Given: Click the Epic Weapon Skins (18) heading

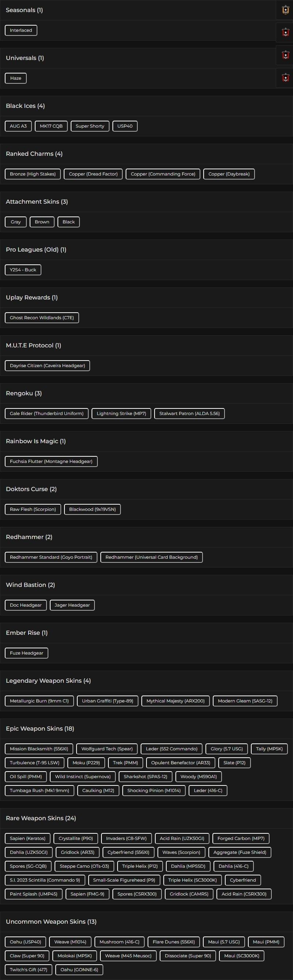Looking at the screenshot, I should [40, 729].
